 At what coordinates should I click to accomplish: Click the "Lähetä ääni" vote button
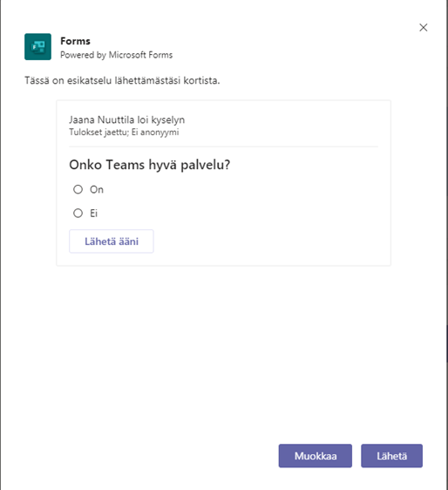pyautogui.click(x=112, y=242)
